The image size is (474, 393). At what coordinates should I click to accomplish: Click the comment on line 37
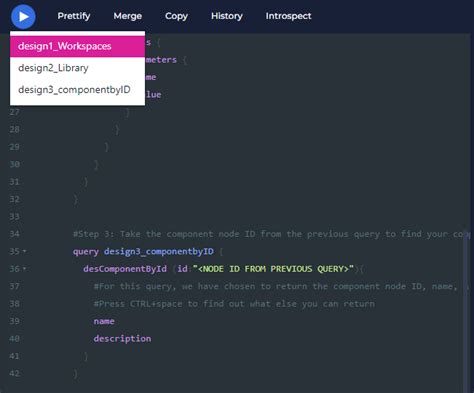tap(280, 286)
